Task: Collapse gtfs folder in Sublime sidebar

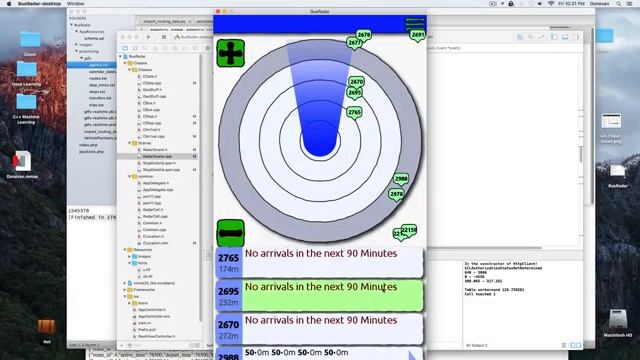Action: tap(82, 58)
